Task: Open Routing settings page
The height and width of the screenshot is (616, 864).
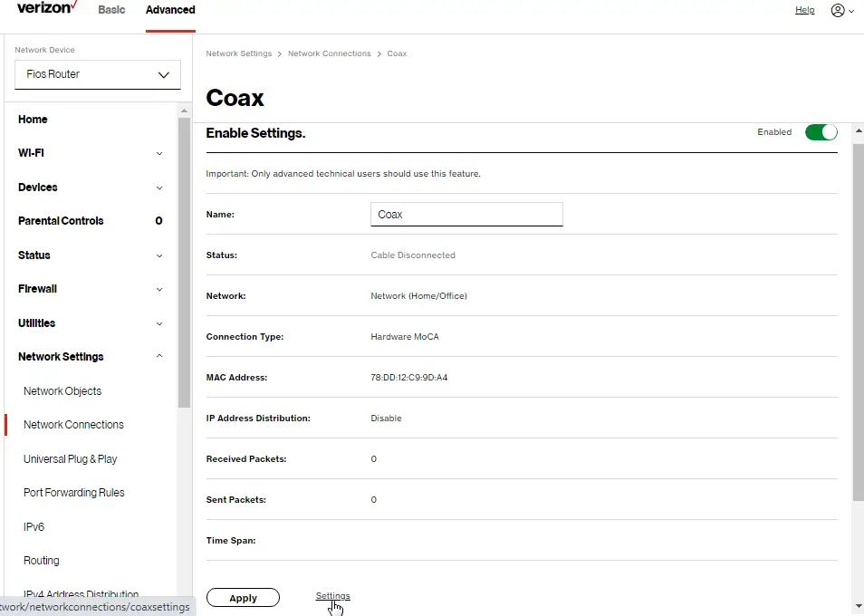Action: click(x=41, y=560)
